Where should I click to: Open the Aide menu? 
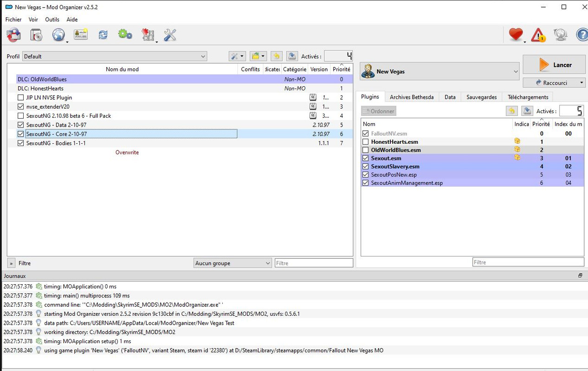[72, 19]
